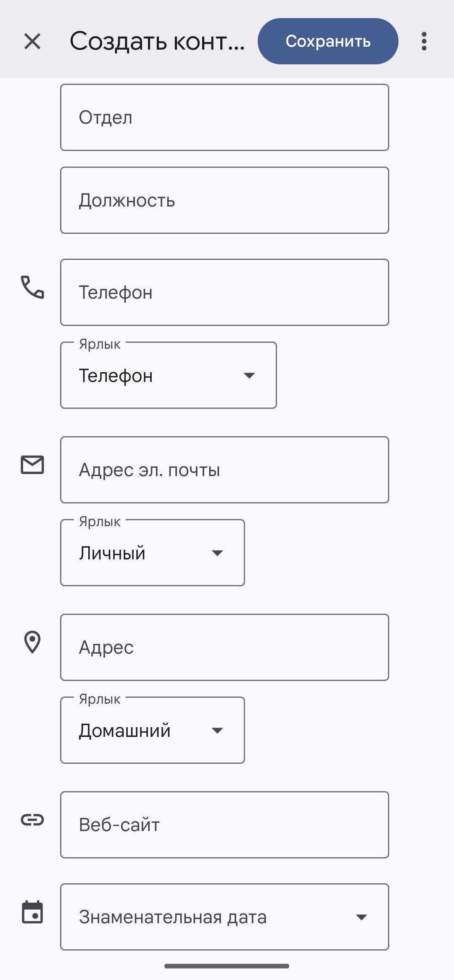Expand the phone label dropdown showing Телефон
The height and width of the screenshot is (980, 454).
pyautogui.click(x=169, y=375)
